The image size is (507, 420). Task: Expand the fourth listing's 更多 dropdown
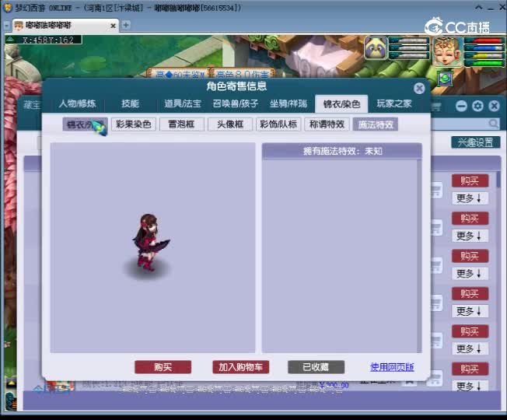coord(470,311)
